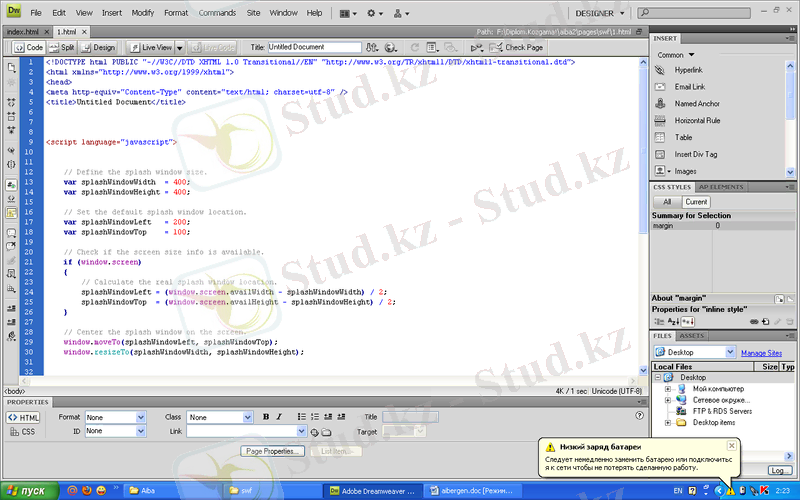The height and width of the screenshot is (500, 800).
Task: Click the Attach Style Sheet icon
Action: coord(754,321)
